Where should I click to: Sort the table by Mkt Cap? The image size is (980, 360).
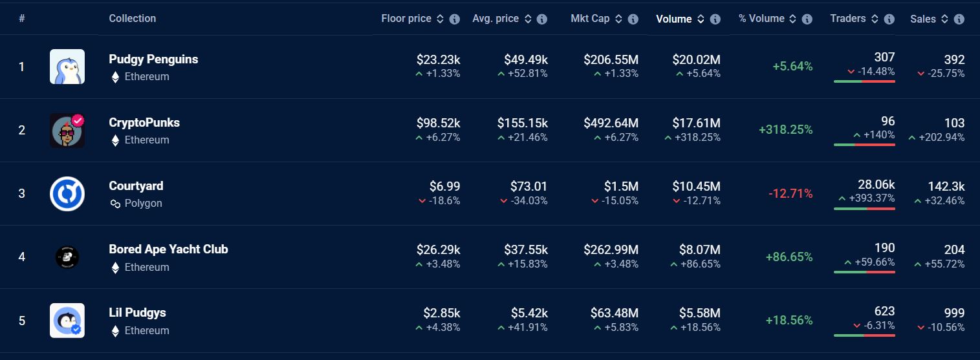point(618,19)
